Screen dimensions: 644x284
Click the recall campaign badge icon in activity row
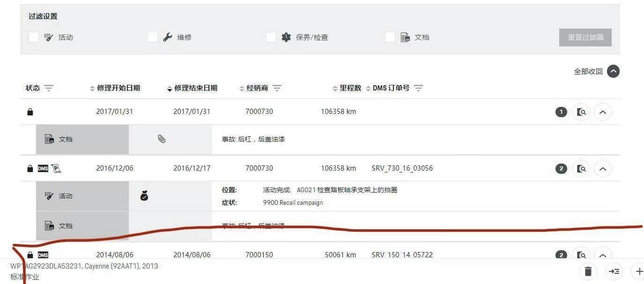(144, 196)
